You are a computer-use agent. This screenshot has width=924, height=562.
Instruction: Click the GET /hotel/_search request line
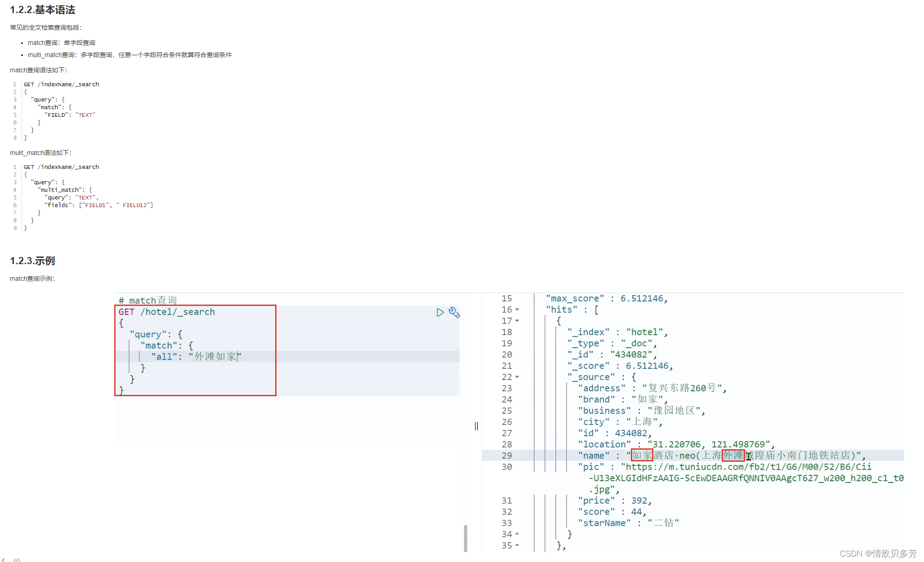pos(167,312)
